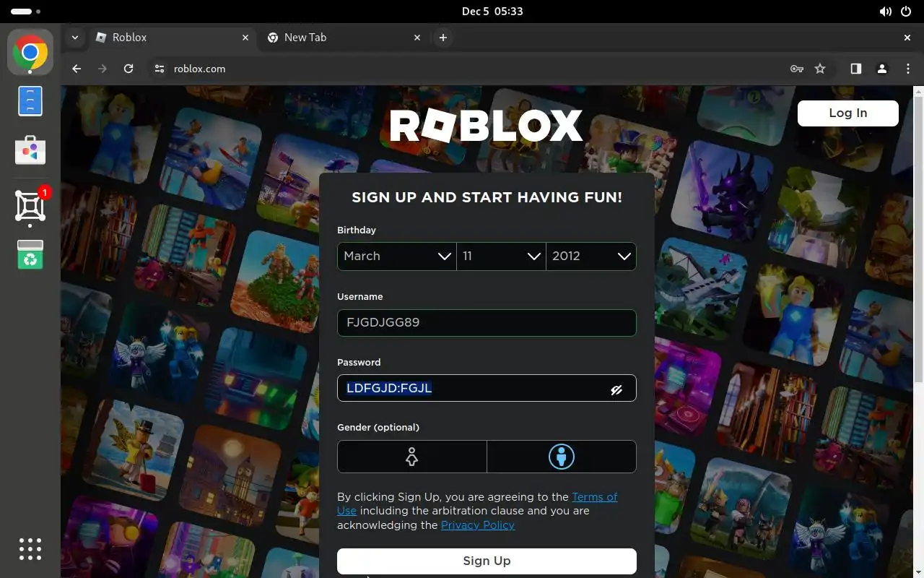Select female gender option

click(412, 457)
